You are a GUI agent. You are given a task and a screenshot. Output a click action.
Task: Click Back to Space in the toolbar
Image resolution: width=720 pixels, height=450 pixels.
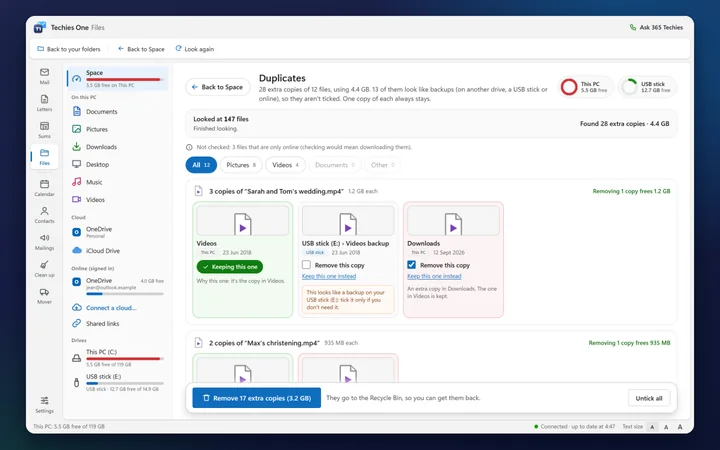(x=141, y=49)
